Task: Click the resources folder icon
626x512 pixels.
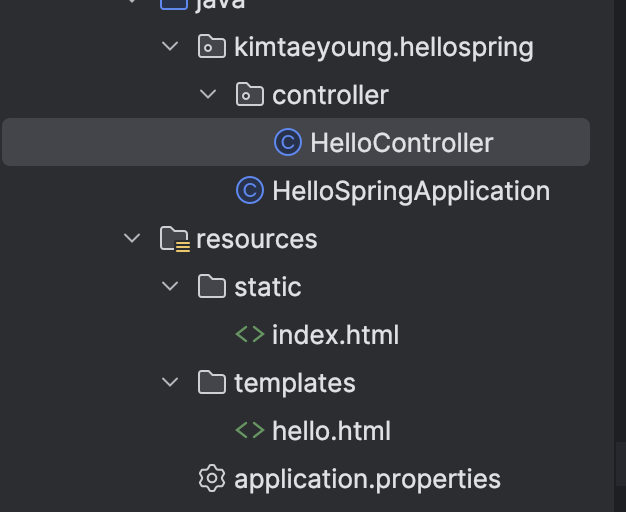Action: [x=174, y=239]
